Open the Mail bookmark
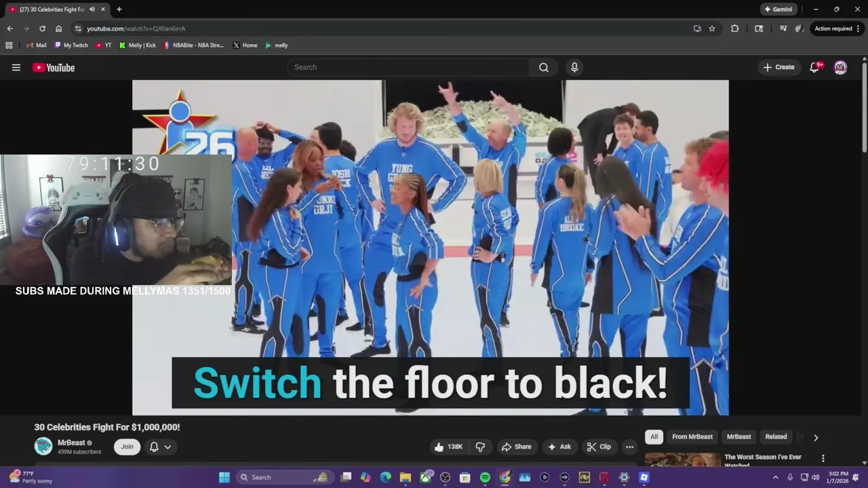This screenshot has width=868, height=488. (36, 45)
